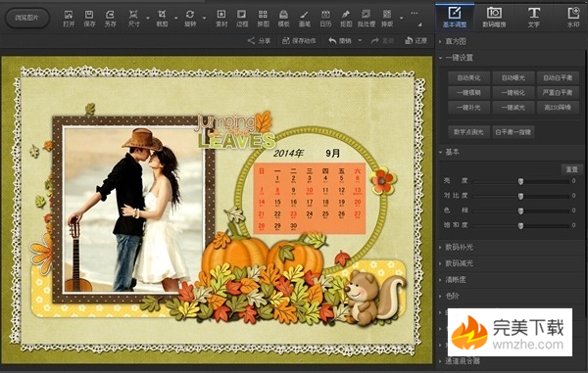Open the 边框 (border) tool
The height and width of the screenshot is (373, 588).
[242, 19]
